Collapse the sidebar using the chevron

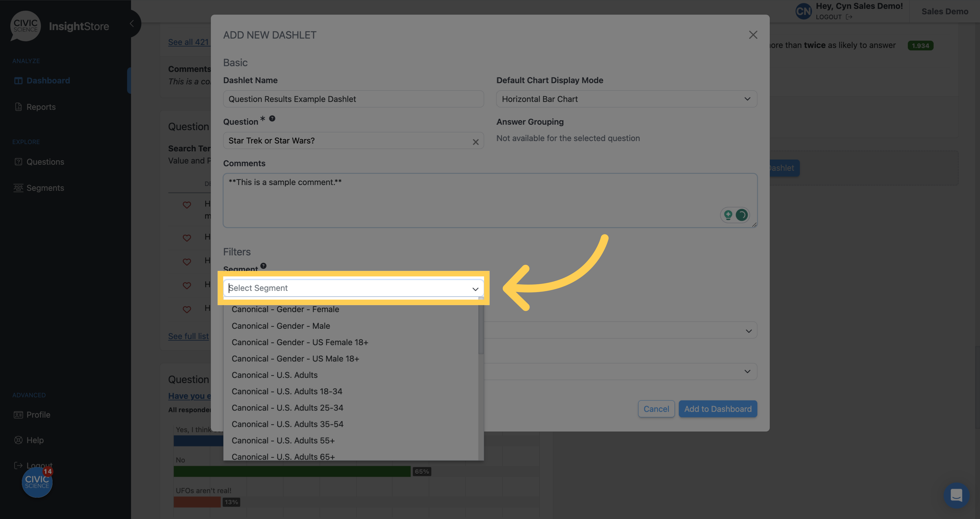click(x=132, y=23)
